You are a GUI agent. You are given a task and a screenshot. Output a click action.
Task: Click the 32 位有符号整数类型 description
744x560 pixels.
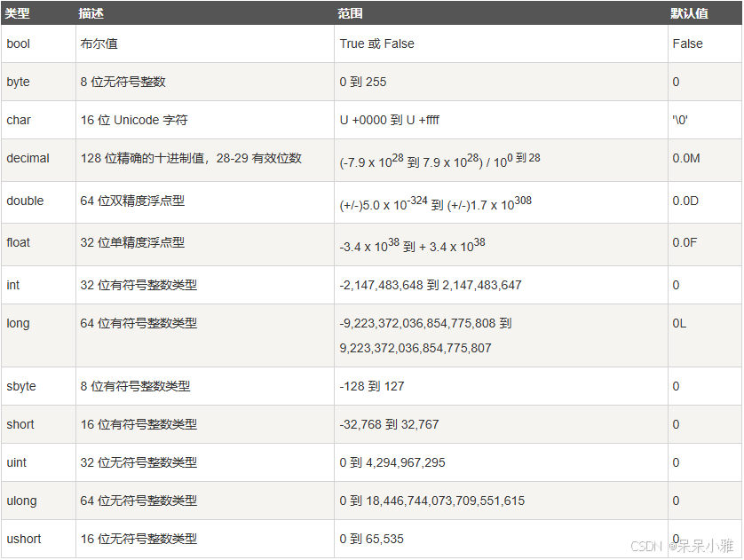(139, 285)
